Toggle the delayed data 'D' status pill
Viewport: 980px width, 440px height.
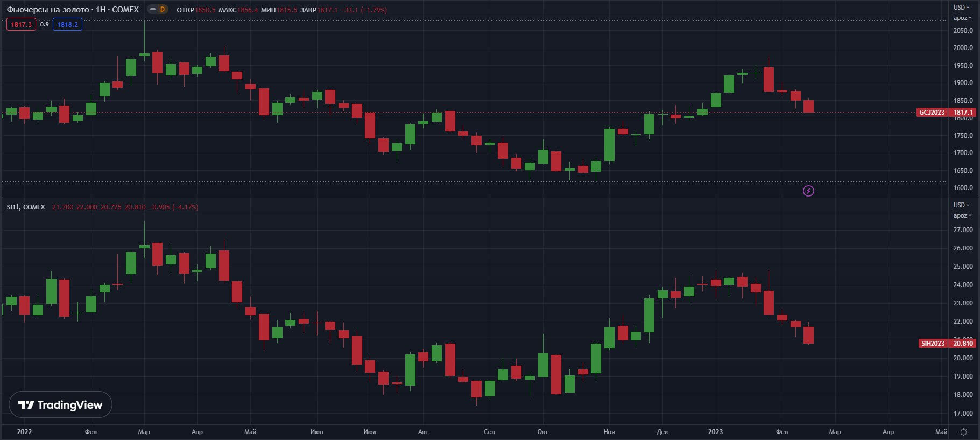(158, 10)
